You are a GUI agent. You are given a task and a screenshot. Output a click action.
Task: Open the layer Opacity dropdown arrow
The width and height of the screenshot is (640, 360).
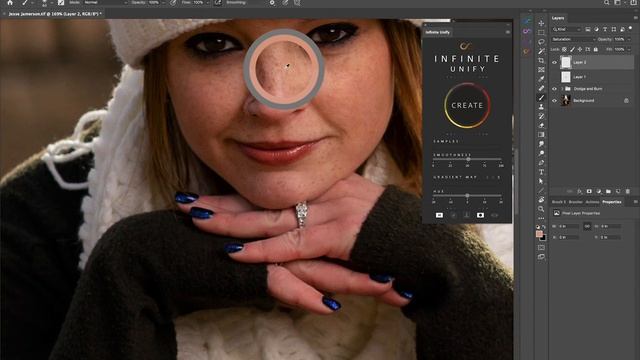point(629,40)
